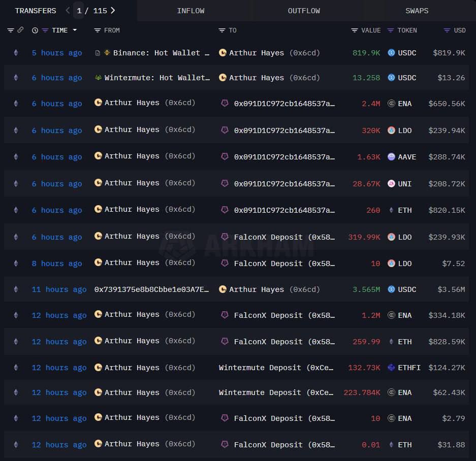Open the SWAPS tab
Viewport: 476px width, 461px height.
point(417,11)
